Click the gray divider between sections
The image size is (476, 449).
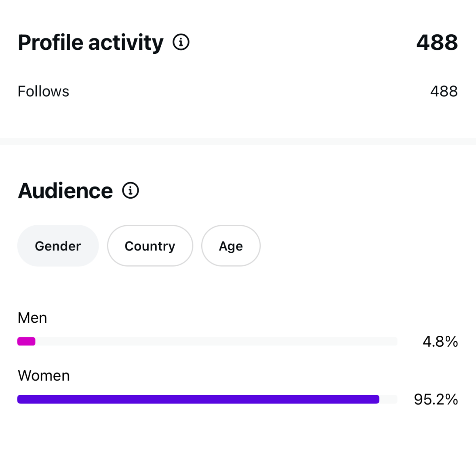click(238, 142)
